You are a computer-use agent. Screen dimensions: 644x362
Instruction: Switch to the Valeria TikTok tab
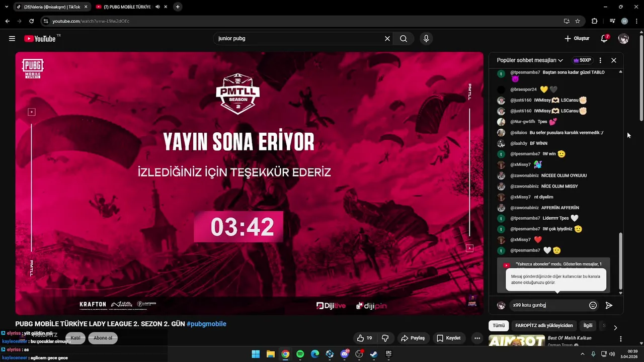pos(52,7)
